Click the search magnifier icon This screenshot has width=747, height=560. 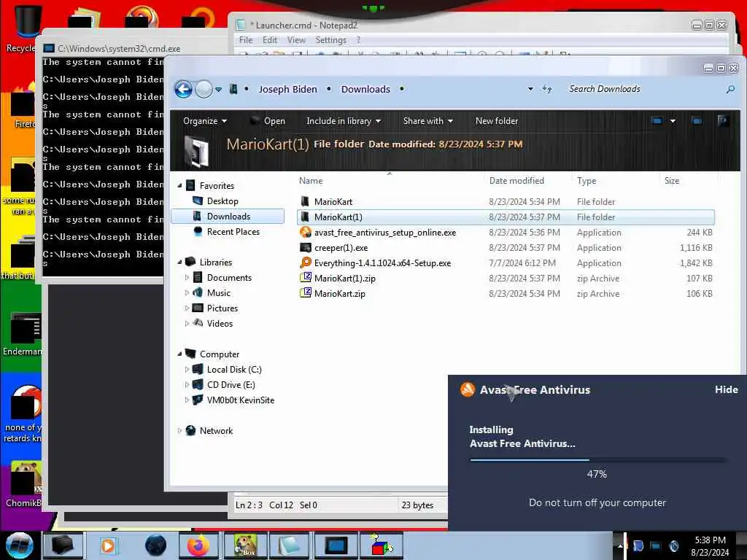pos(729,89)
